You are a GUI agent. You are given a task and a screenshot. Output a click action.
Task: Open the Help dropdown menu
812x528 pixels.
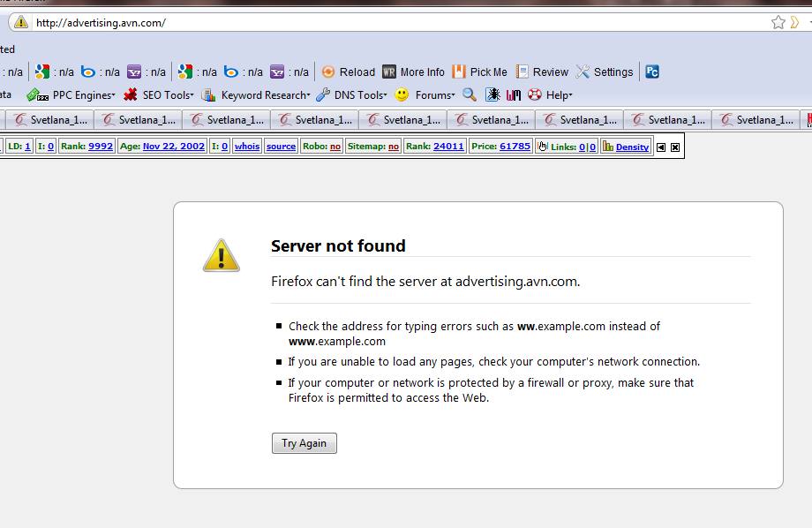(x=550, y=94)
